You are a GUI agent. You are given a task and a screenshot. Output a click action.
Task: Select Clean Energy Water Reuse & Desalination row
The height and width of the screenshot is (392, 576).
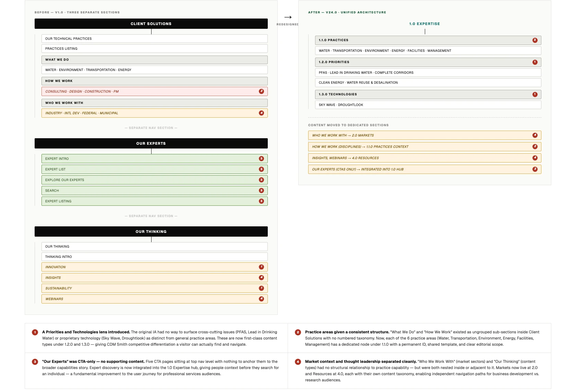point(428,82)
